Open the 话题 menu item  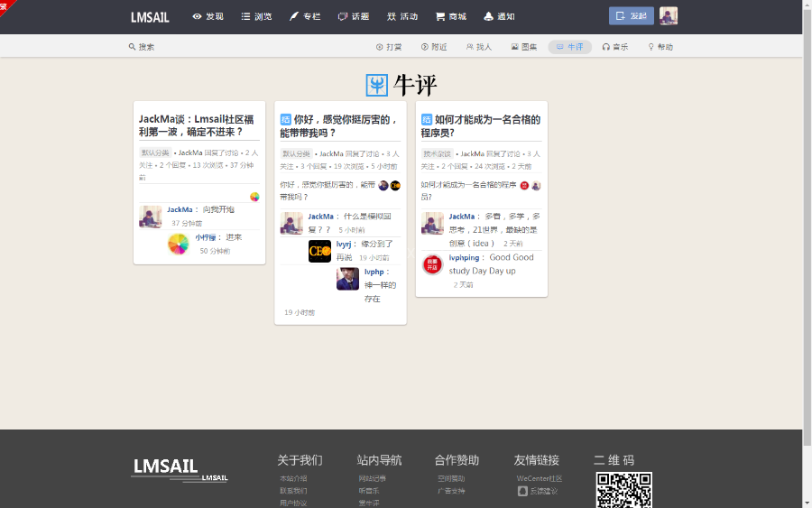tap(354, 16)
